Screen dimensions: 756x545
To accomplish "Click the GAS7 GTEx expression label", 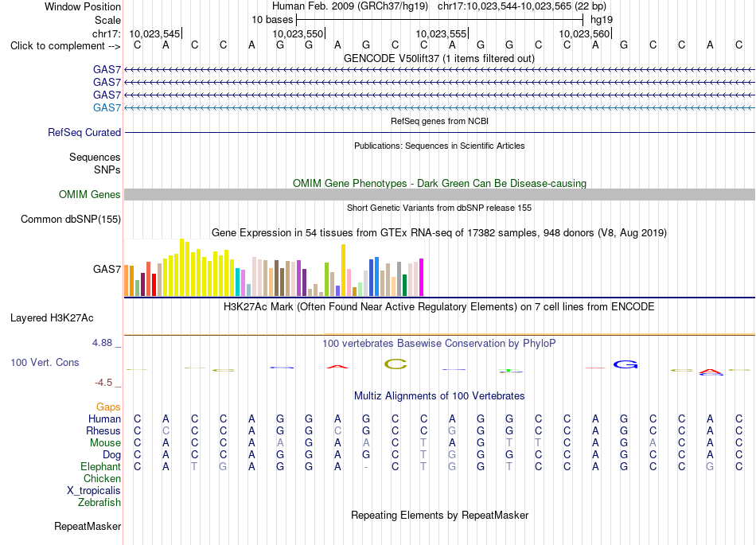I will tap(107, 269).
